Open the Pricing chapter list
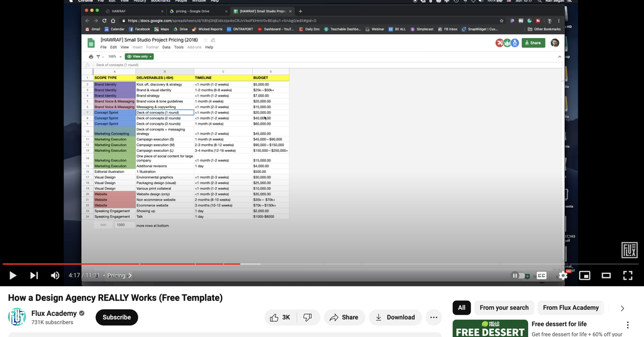644x337 pixels. tap(120, 275)
